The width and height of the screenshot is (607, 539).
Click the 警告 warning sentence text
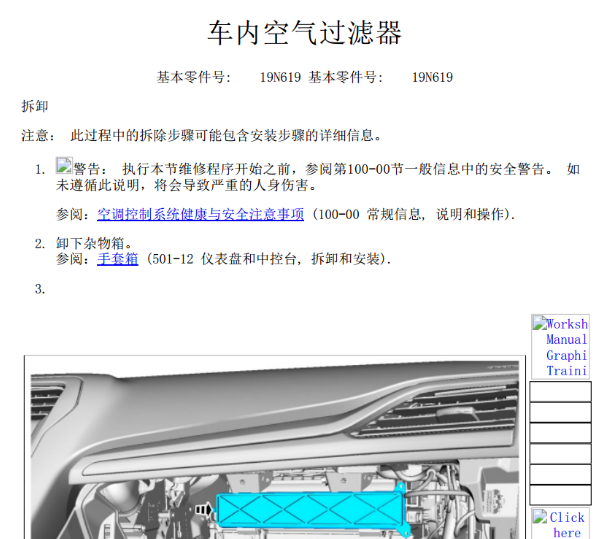point(317,177)
